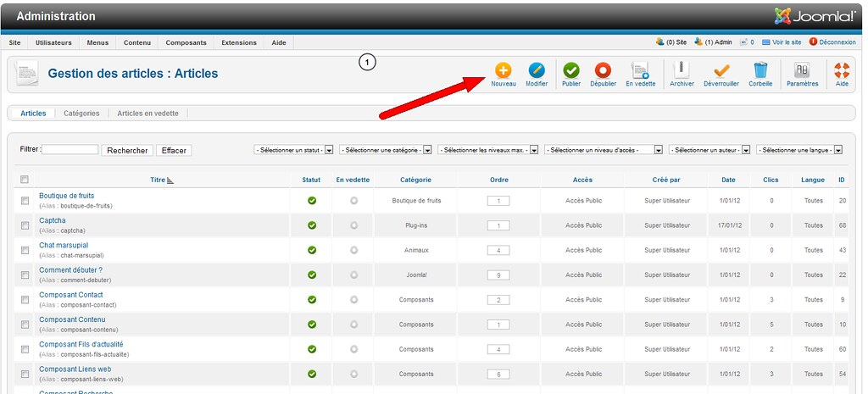
Task: Open the Aide menu in menu bar
Action: click(279, 42)
